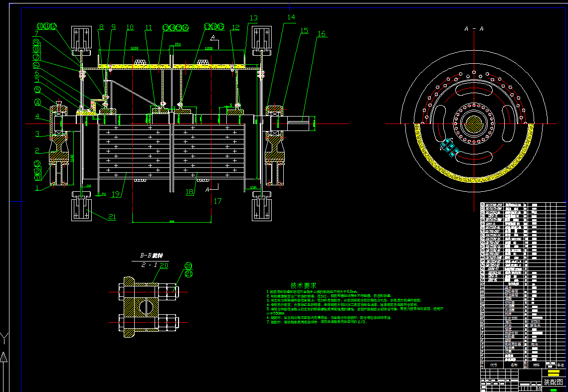Click the 材料 column header
Viewport: 568px width, 392px height.
536,365
